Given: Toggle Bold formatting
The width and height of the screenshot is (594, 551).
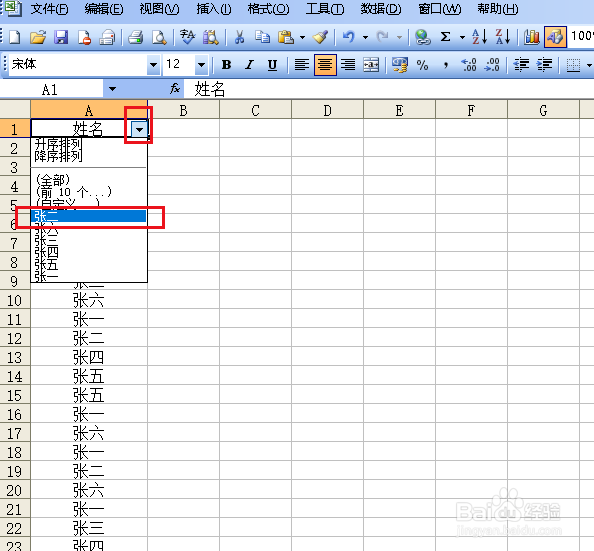Looking at the screenshot, I should pyautogui.click(x=226, y=65).
